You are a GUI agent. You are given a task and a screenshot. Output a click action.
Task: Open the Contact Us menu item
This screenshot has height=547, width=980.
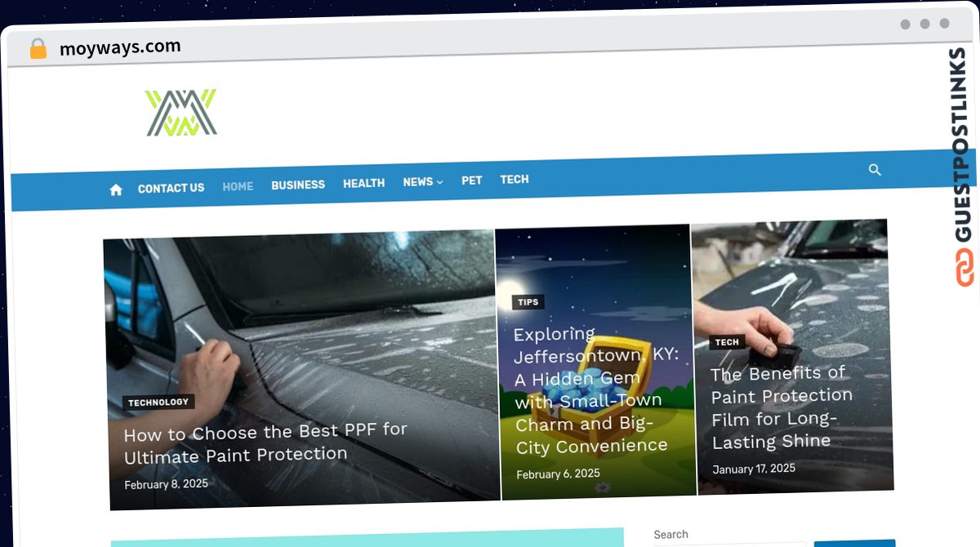pyautogui.click(x=171, y=188)
